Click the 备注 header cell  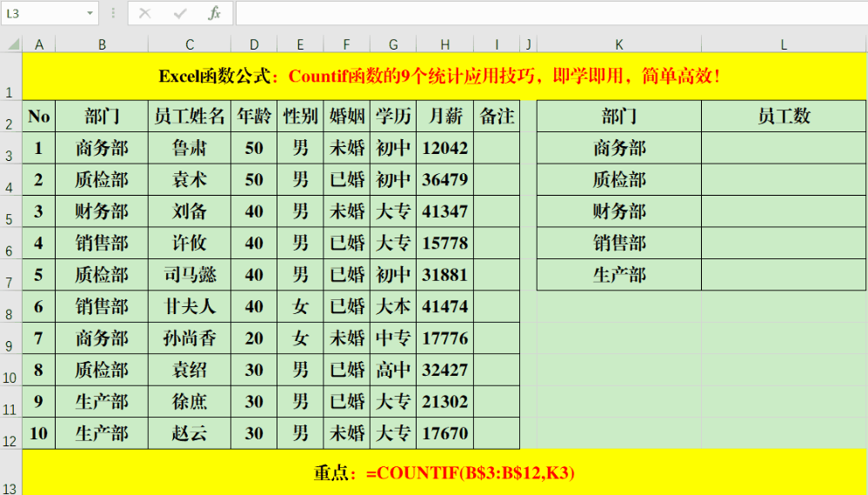click(x=497, y=117)
